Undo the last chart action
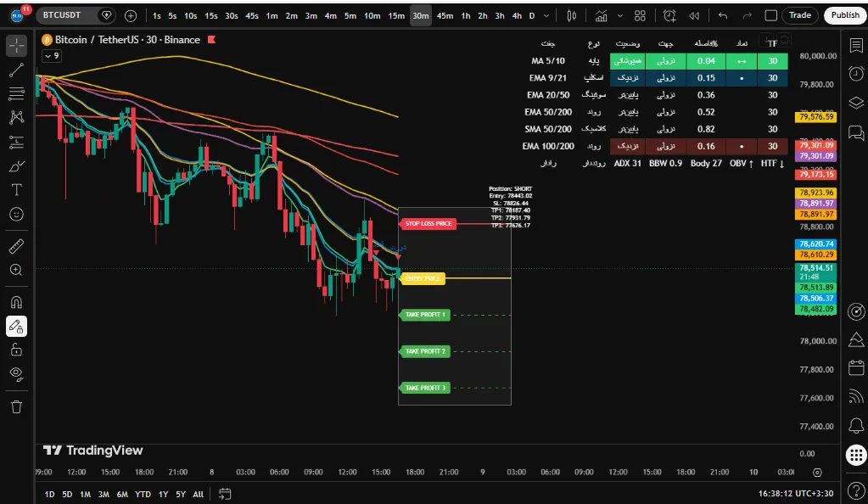 [x=723, y=15]
